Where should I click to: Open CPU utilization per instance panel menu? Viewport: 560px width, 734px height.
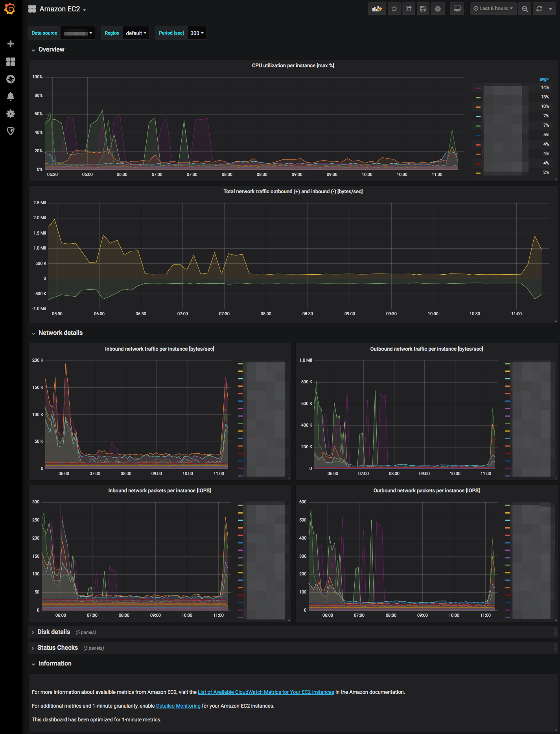tap(293, 66)
